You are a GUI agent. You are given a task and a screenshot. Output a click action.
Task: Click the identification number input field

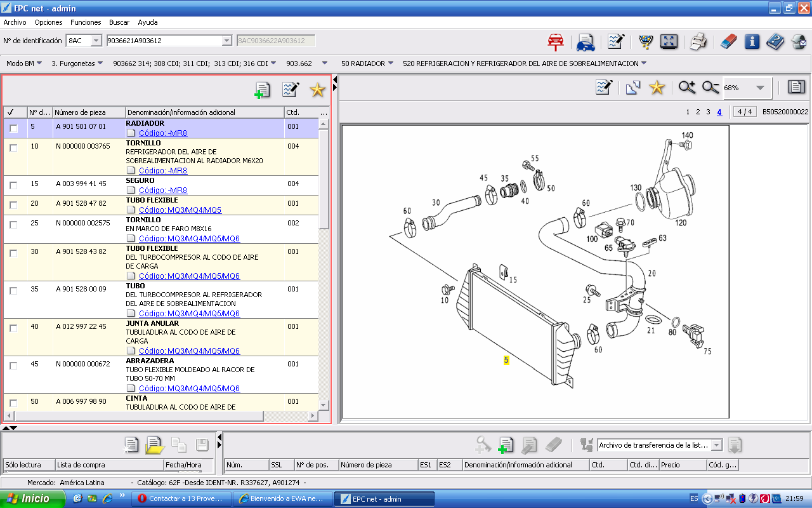164,41
